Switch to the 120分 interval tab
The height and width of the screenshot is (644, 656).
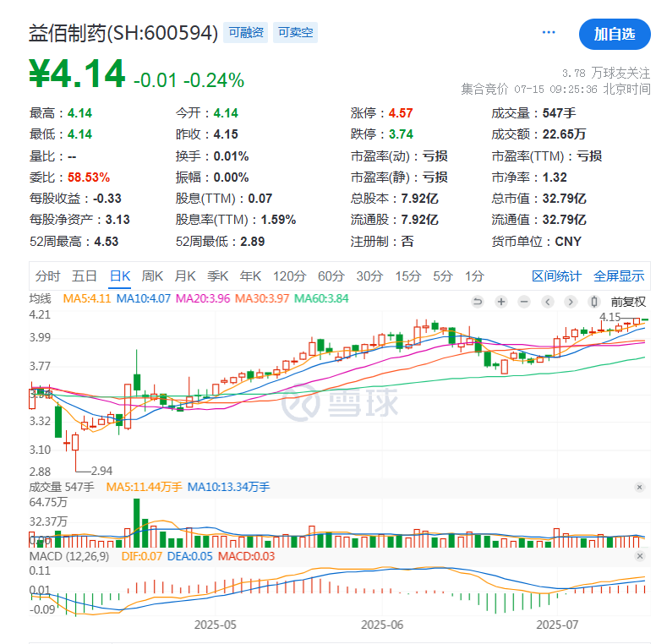(x=289, y=276)
